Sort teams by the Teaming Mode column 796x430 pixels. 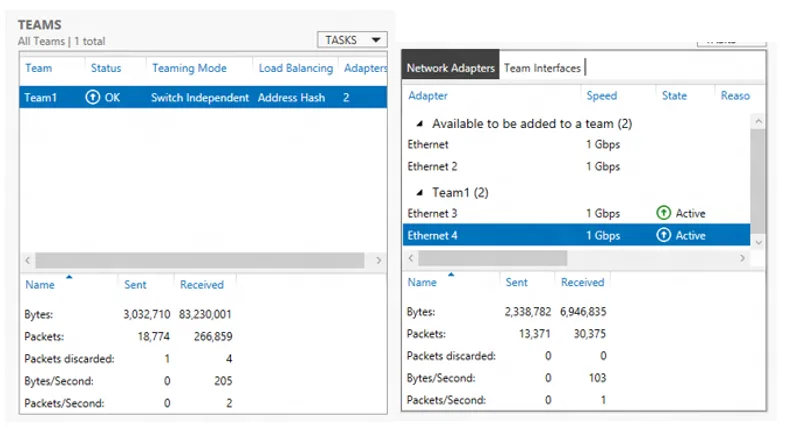coord(189,68)
